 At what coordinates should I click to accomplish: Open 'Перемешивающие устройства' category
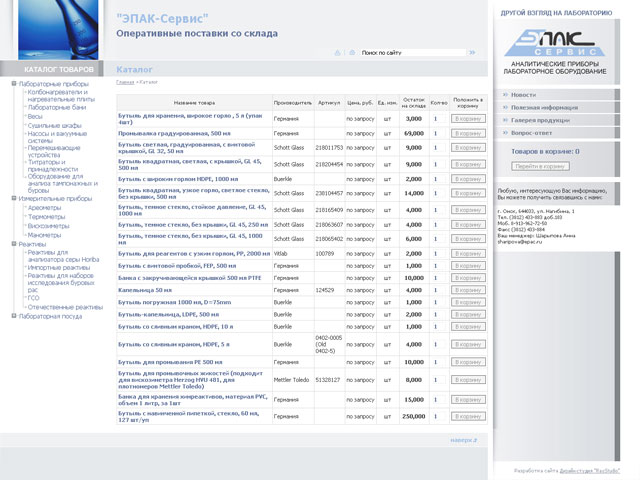[x=54, y=151]
